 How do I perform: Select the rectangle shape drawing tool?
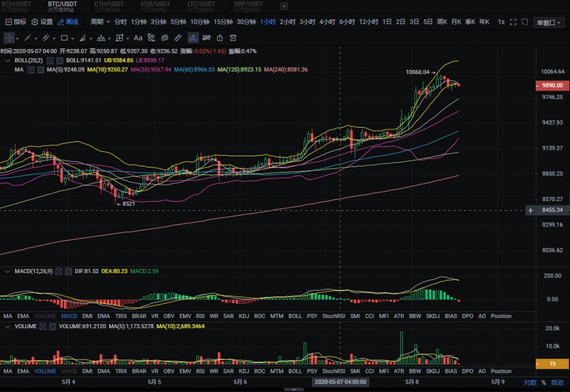[x=64, y=38]
